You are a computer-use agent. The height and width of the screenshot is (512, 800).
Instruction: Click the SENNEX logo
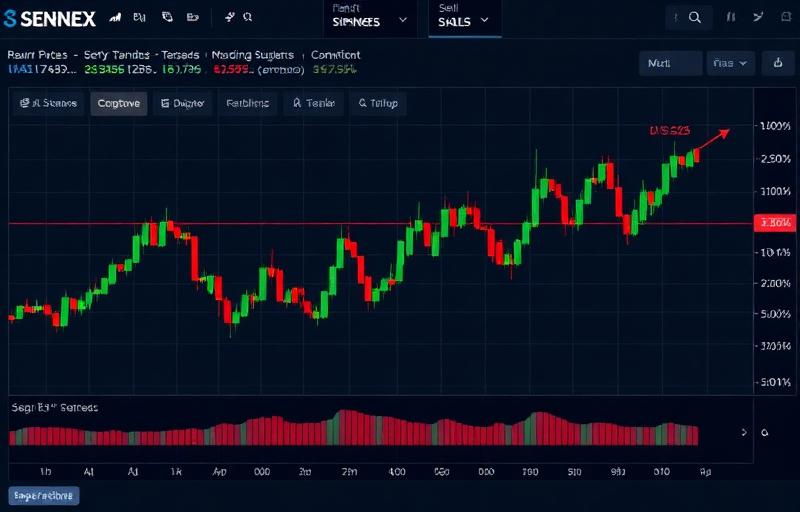point(49,19)
